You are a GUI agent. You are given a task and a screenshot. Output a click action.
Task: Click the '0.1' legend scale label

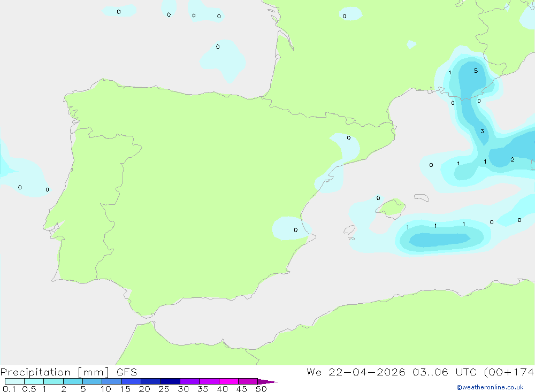pos(9,389)
